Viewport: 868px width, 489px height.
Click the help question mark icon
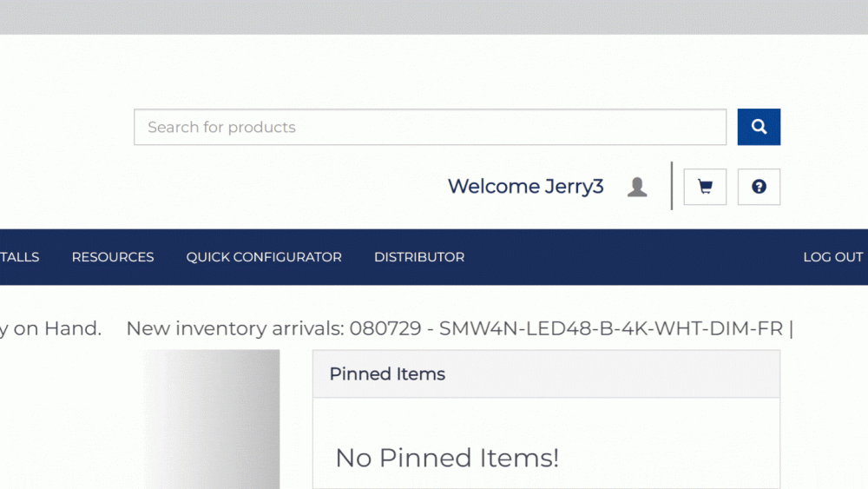(x=759, y=187)
